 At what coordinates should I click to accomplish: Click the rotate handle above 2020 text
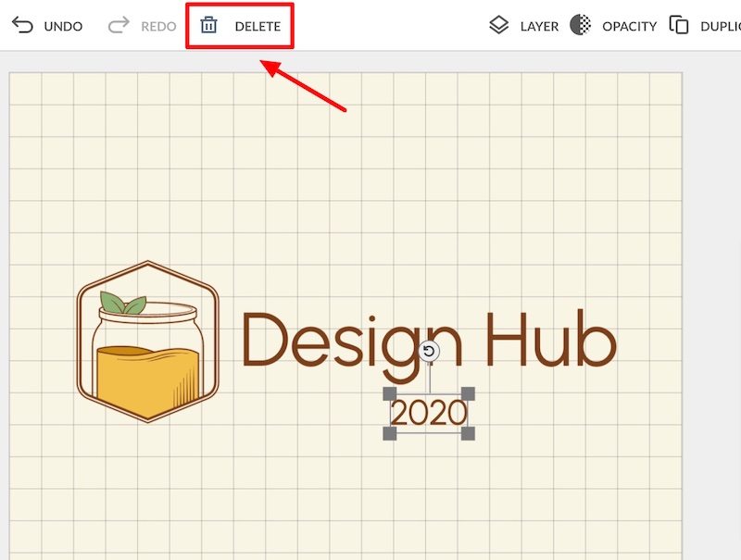(429, 352)
